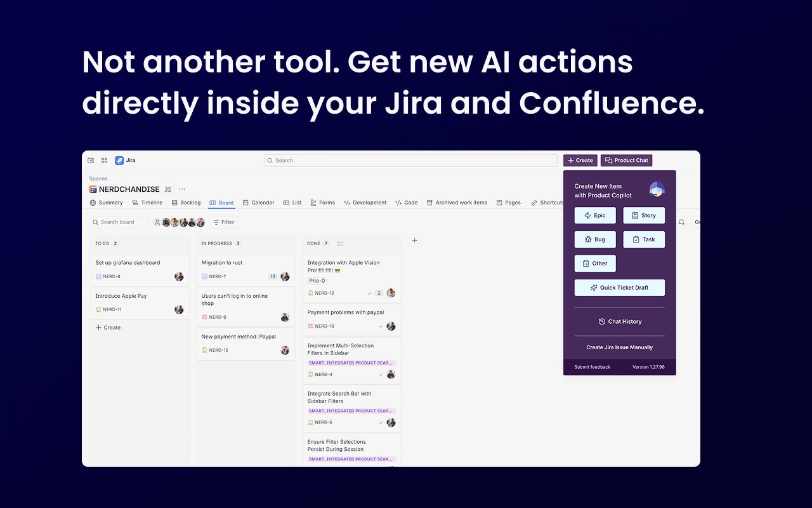The height and width of the screenshot is (508, 812).
Task: Open the Calendar tab
Action: pyautogui.click(x=259, y=203)
